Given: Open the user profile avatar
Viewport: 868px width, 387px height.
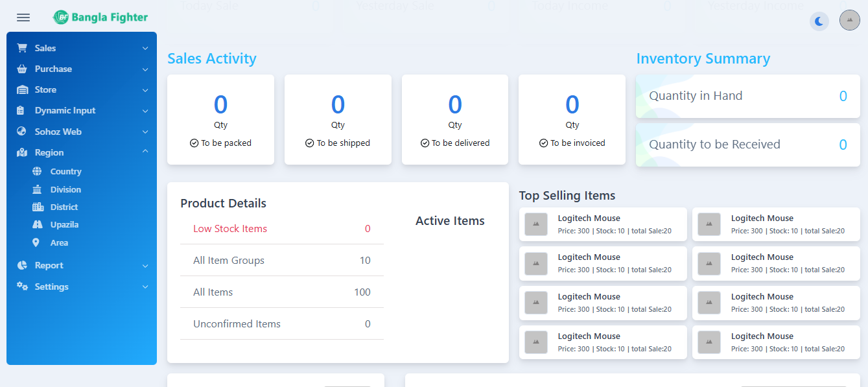Looking at the screenshot, I should coord(849,21).
